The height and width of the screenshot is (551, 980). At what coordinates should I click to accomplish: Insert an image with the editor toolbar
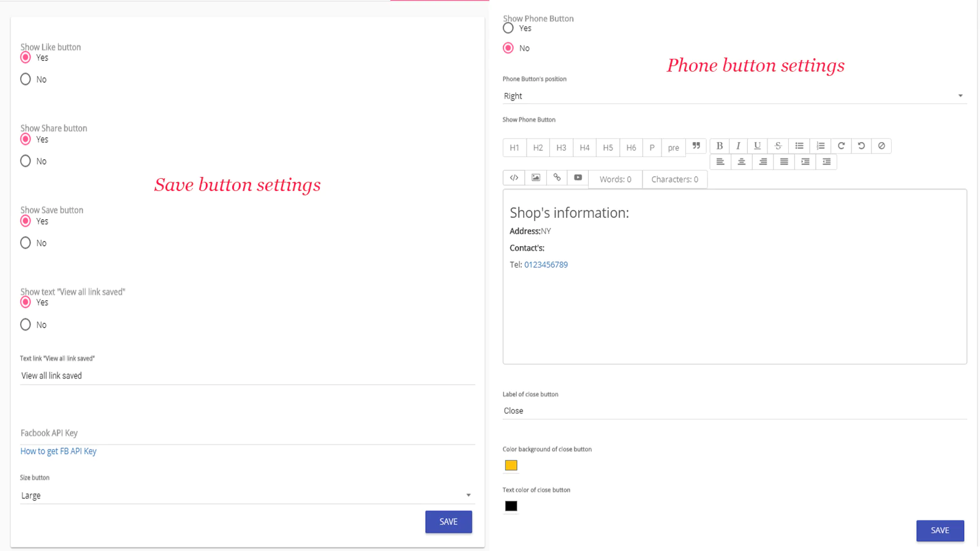(x=535, y=178)
